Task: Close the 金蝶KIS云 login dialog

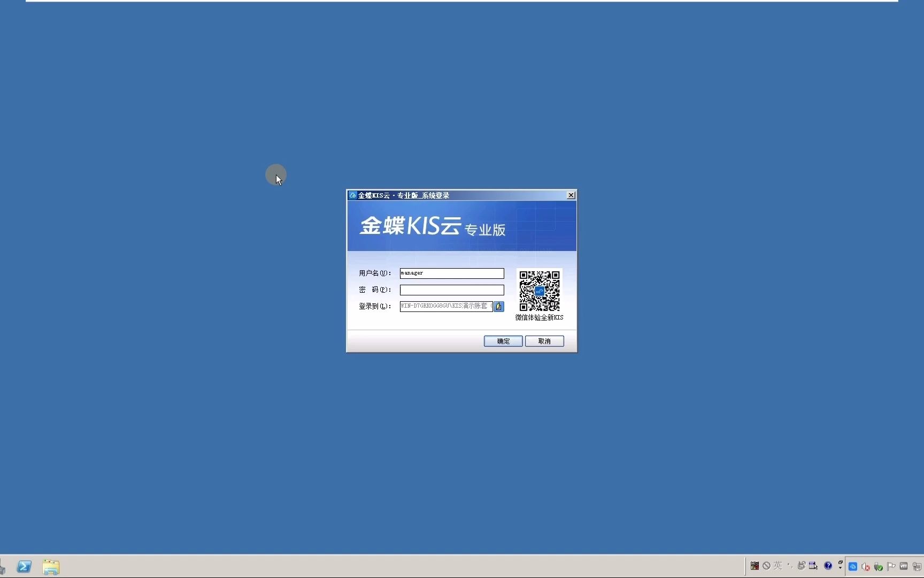Action: click(571, 195)
